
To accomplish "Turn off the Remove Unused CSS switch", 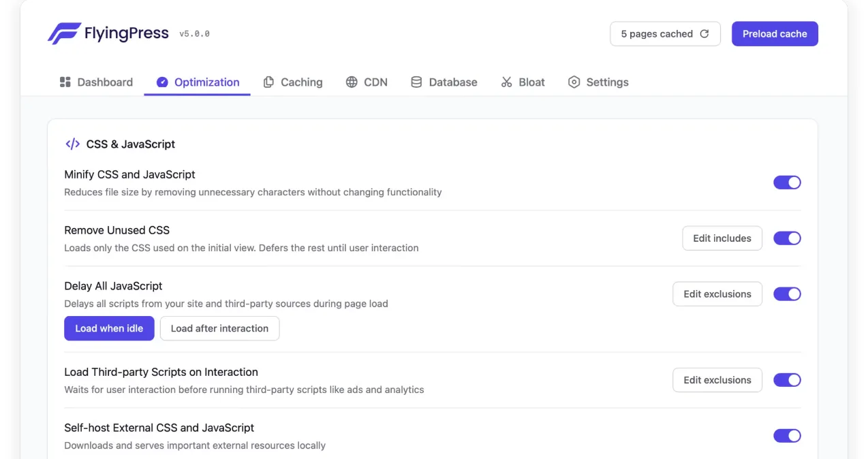I will [x=787, y=238].
